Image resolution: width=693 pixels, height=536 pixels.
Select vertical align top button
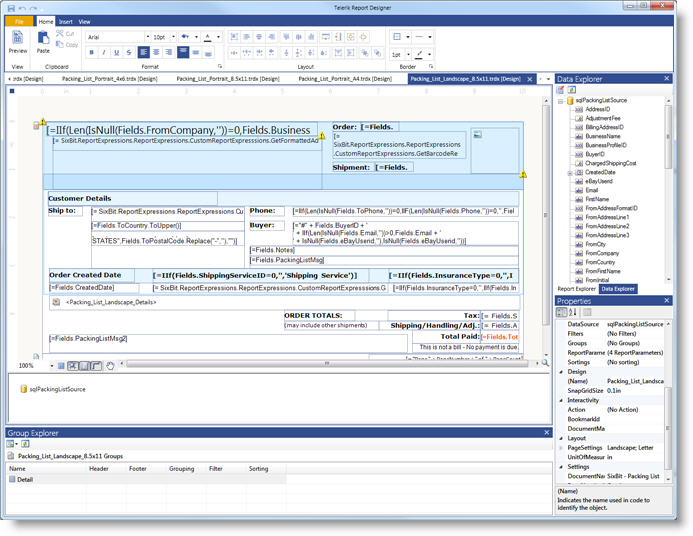point(183,52)
